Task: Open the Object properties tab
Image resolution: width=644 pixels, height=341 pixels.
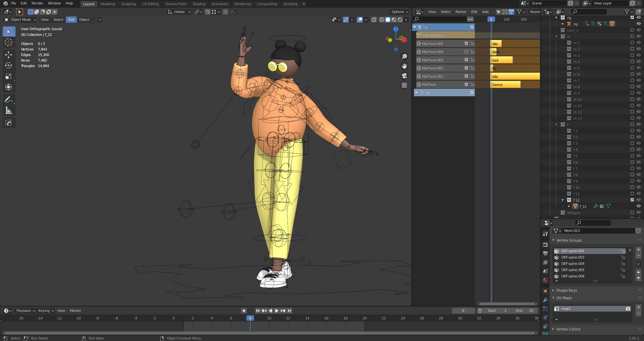Action: [x=545, y=291]
